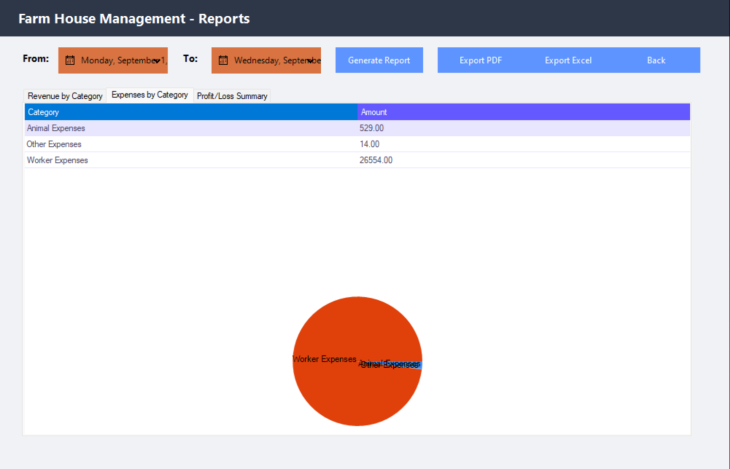
Task: Click the Export Excel button
Action: (568, 60)
